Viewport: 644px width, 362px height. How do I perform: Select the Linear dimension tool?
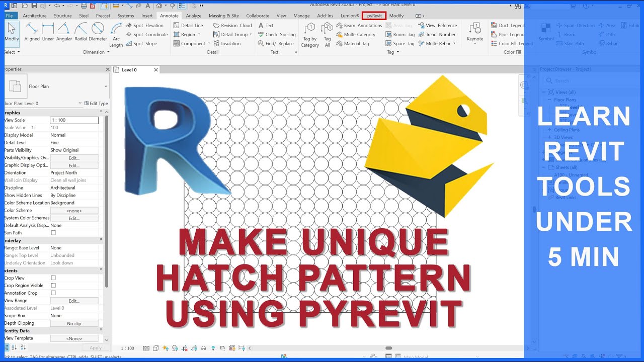coord(48,32)
